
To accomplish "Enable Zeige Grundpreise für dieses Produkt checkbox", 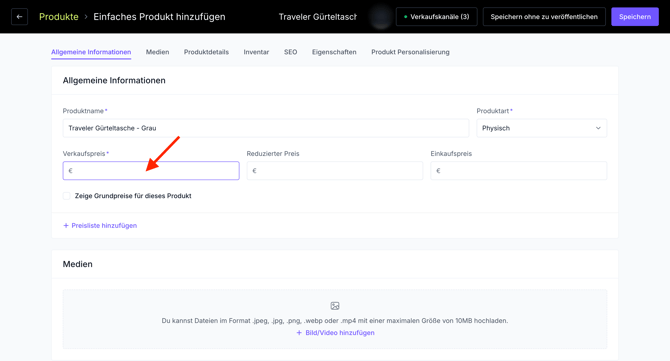I will (67, 196).
